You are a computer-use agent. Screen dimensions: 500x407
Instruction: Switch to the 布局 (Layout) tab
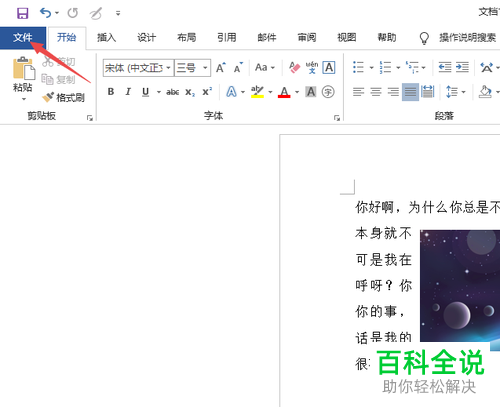tap(187, 38)
